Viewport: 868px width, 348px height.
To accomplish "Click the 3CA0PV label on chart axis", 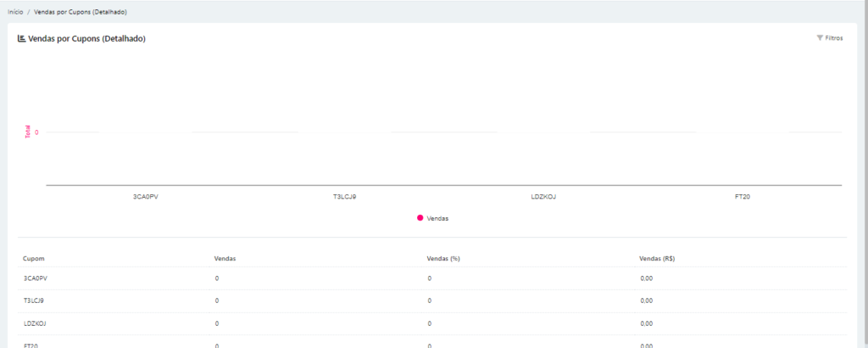I will (x=146, y=196).
